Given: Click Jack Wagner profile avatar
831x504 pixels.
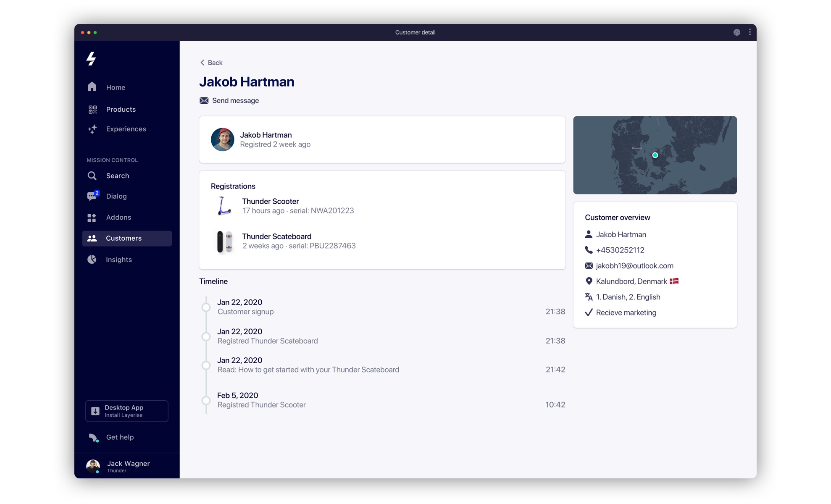Looking at the screenshot, I should [x=93, y=466].
